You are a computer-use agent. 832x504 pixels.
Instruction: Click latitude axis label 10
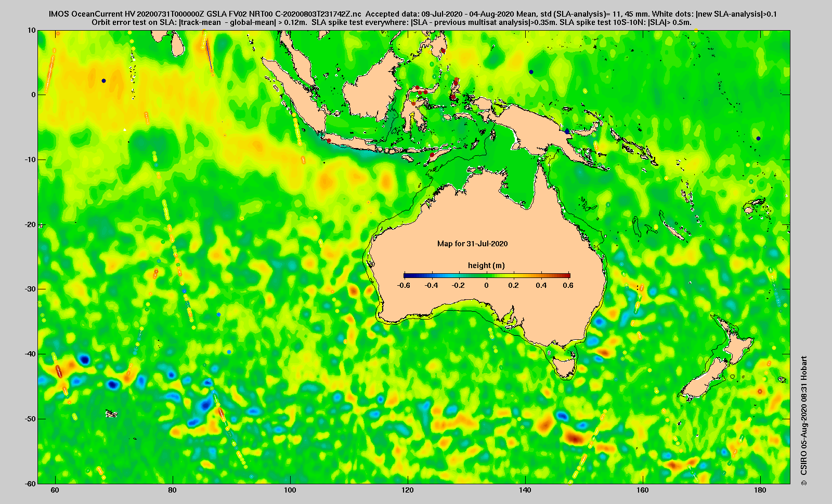(32, 30)
